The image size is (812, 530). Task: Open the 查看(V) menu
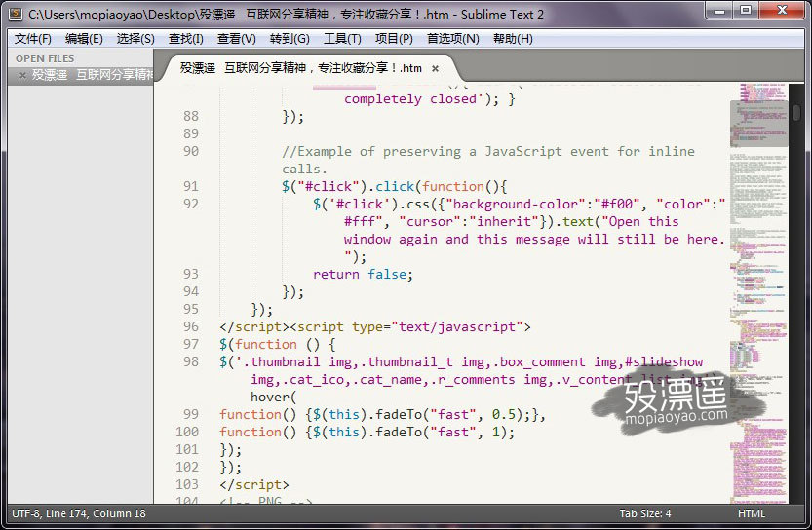236,39
